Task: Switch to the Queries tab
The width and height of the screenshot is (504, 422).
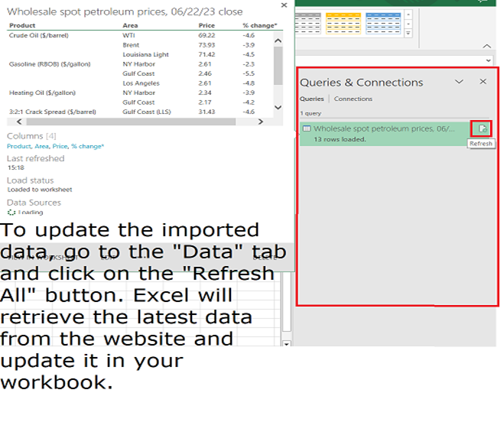Action: (312, 99)
